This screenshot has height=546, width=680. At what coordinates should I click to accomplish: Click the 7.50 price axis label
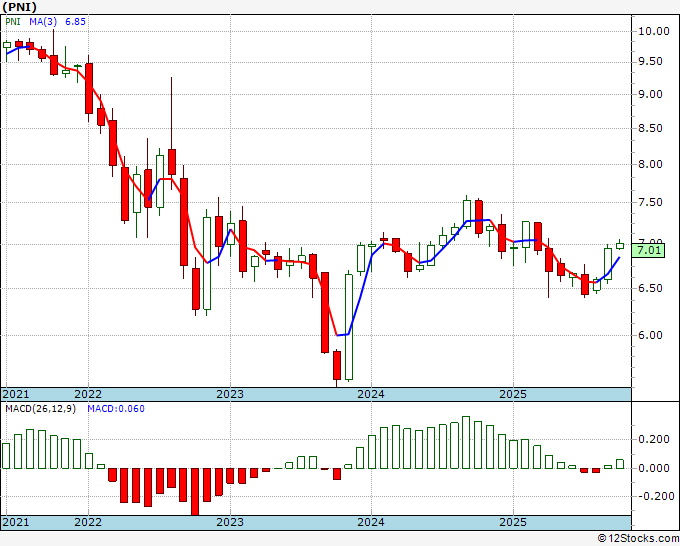650,203
